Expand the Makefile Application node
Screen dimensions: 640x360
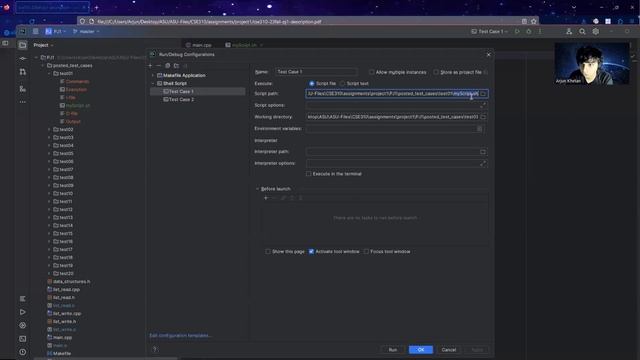point(153,76)
